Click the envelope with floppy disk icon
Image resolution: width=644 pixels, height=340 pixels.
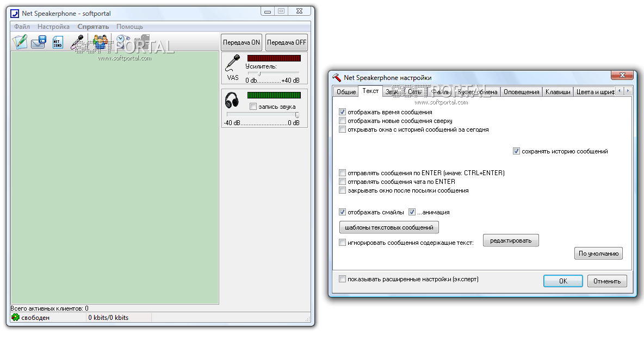click(39, 42)
